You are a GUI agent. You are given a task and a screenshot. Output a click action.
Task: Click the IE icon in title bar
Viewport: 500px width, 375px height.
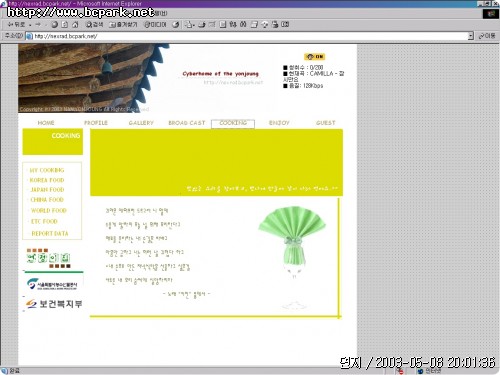click(3, 3)
